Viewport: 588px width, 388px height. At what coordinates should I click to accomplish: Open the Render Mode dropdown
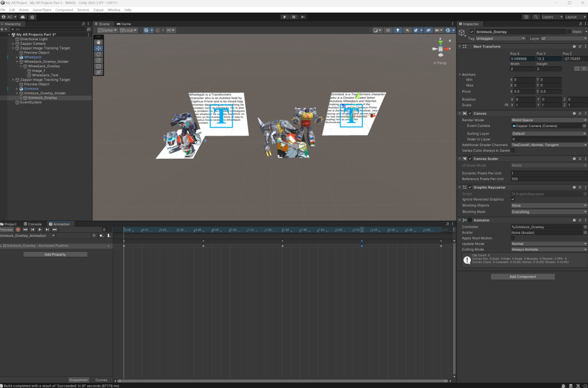pyautogui.click(x=548, y=120)
